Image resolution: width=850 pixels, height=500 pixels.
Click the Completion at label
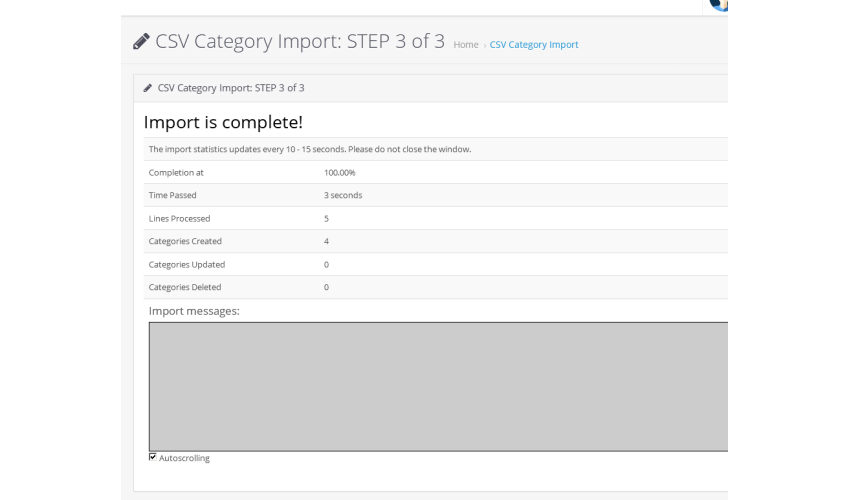pos(176,172)
